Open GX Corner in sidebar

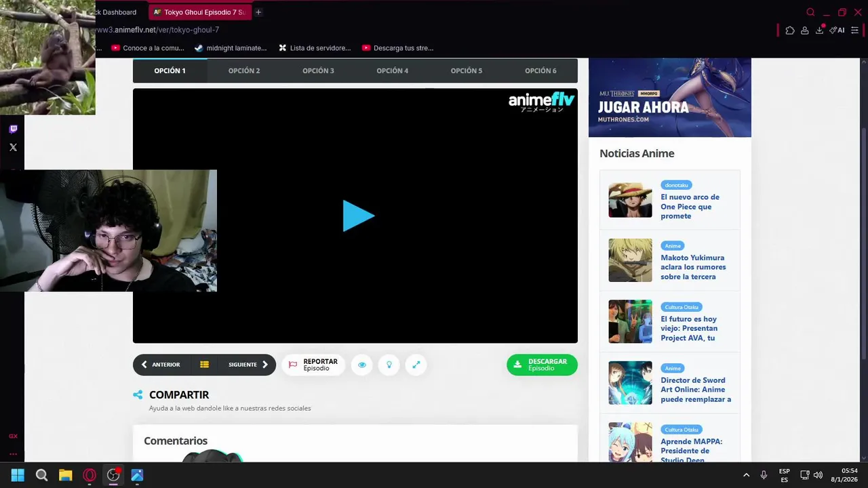coord(13,436)
